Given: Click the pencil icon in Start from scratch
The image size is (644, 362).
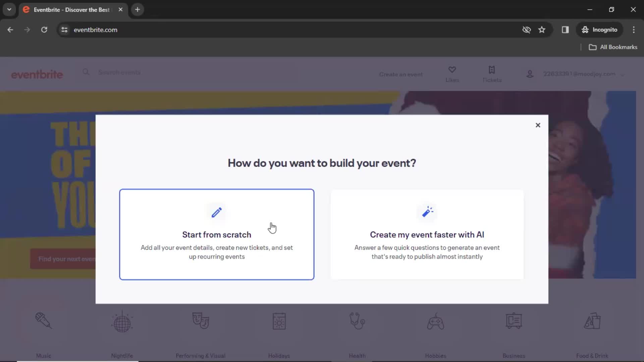Looking at the screenshot, I should point(217,212).
